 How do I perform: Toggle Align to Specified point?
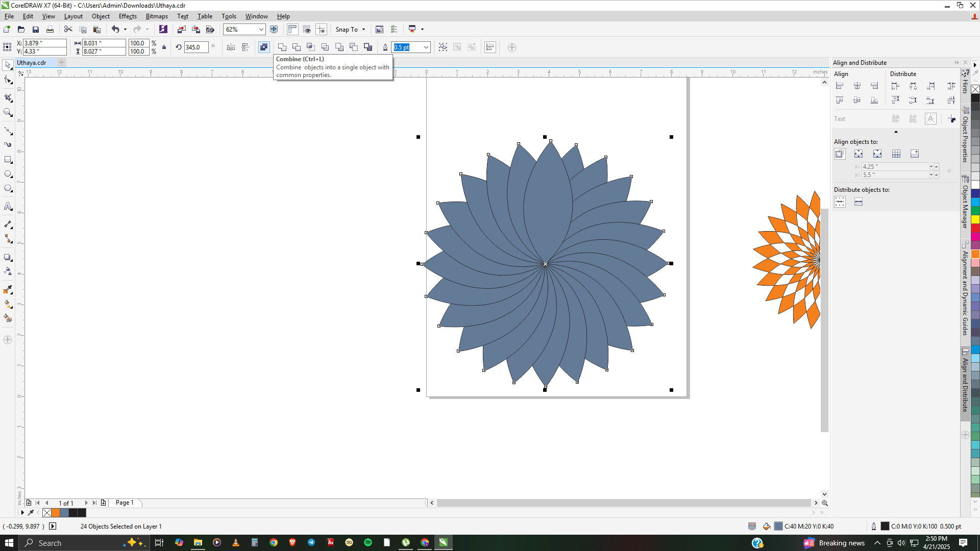[915, 154]
